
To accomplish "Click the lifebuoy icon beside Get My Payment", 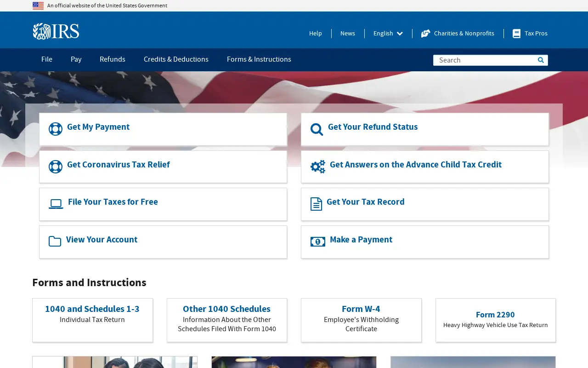I will coord(56,129).
